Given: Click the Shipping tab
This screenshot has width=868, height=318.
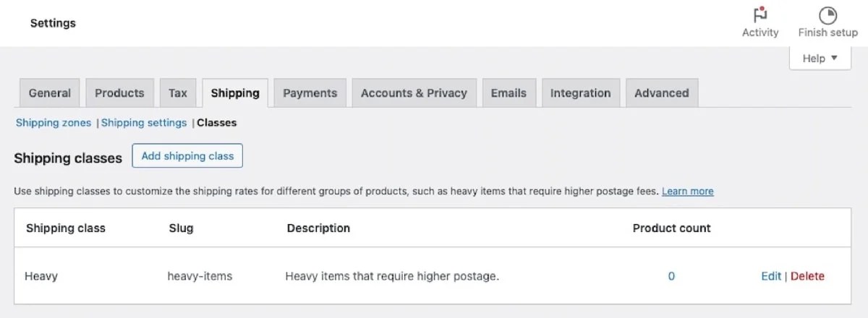Looking at the screenshot, I should (x=235, y=93).
